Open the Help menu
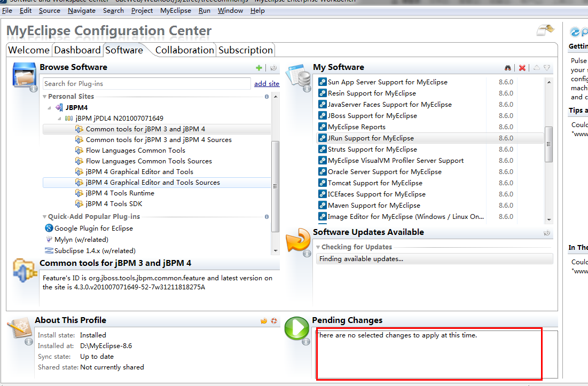 click(257, 11)
